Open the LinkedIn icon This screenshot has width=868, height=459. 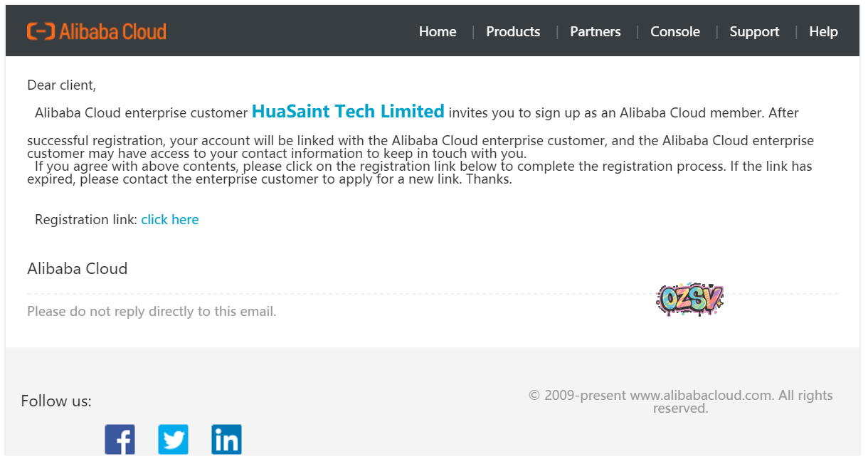coord(226,439)
